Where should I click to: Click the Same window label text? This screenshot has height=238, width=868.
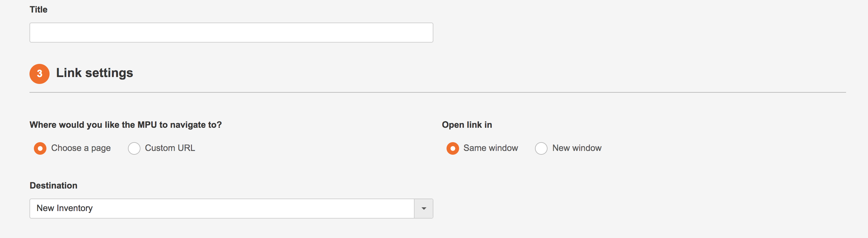point(491,148)
